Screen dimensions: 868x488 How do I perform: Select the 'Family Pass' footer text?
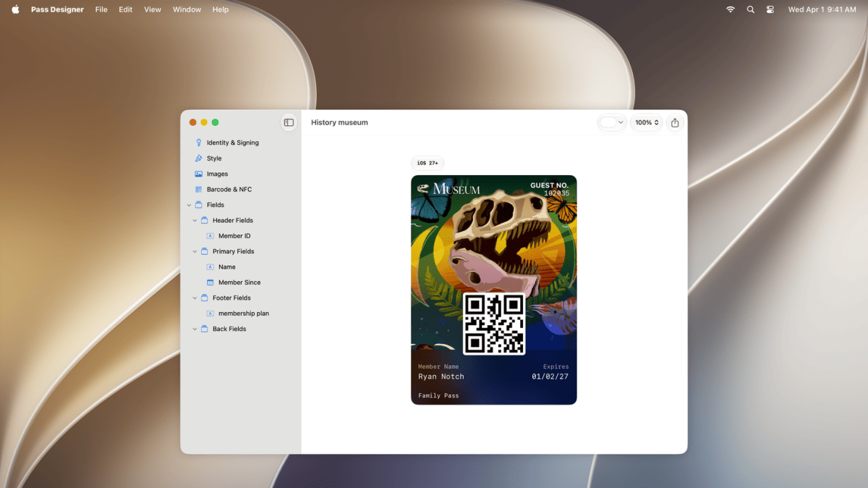coord(438,396)
